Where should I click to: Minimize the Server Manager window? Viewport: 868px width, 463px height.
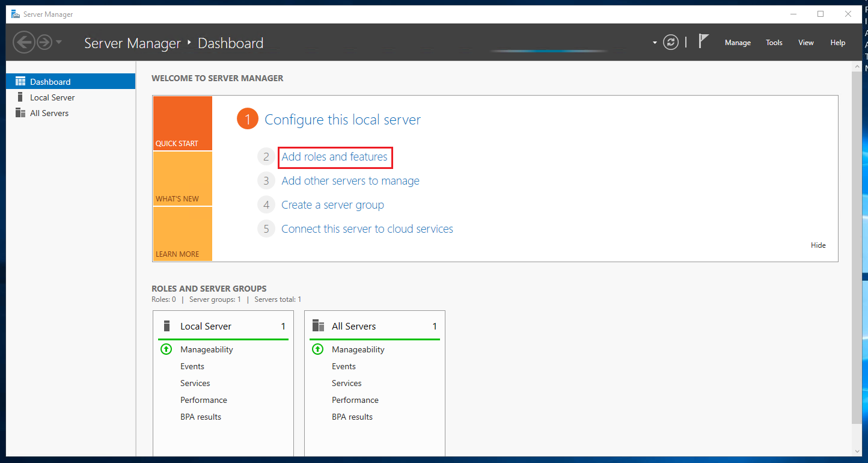coord(793,14)
